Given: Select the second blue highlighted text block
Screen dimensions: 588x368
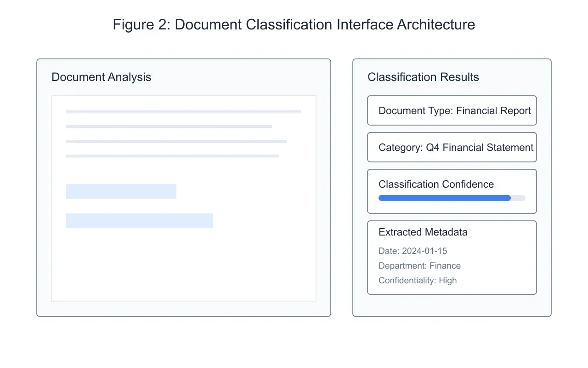Looking at the screenshot, I should coord(140,220).
